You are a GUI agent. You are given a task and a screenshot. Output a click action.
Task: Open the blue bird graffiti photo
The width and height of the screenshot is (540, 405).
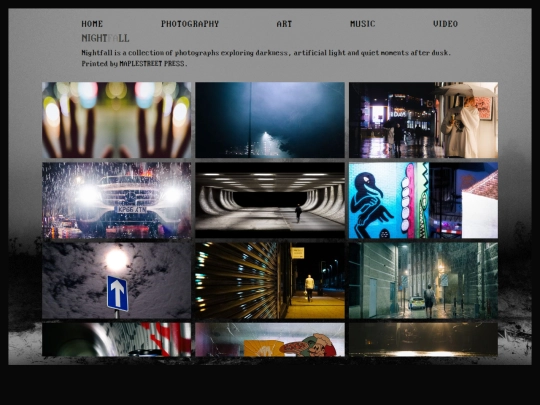point(423,200)
